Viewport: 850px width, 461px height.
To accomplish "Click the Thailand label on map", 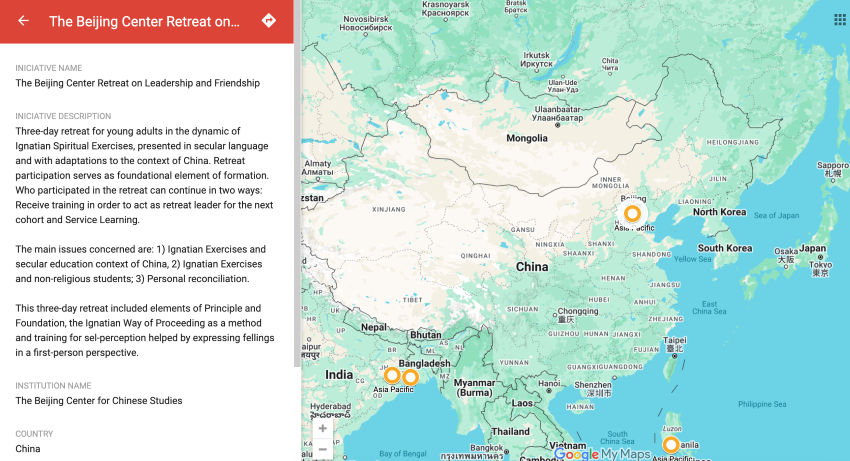I will 510,432.
